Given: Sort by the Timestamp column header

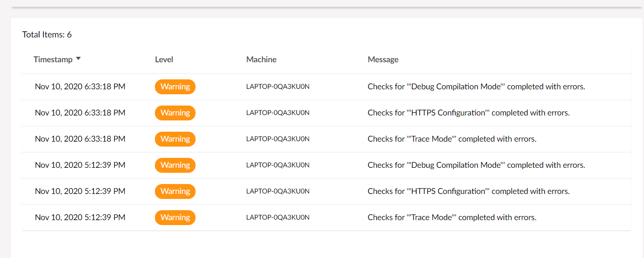Looking at the screenshot, I should tap(53, 60).
